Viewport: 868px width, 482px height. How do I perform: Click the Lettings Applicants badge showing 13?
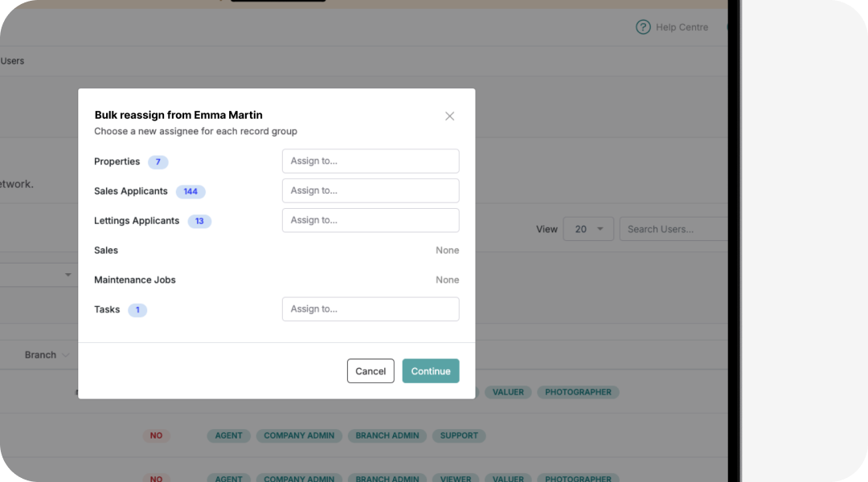199,220
